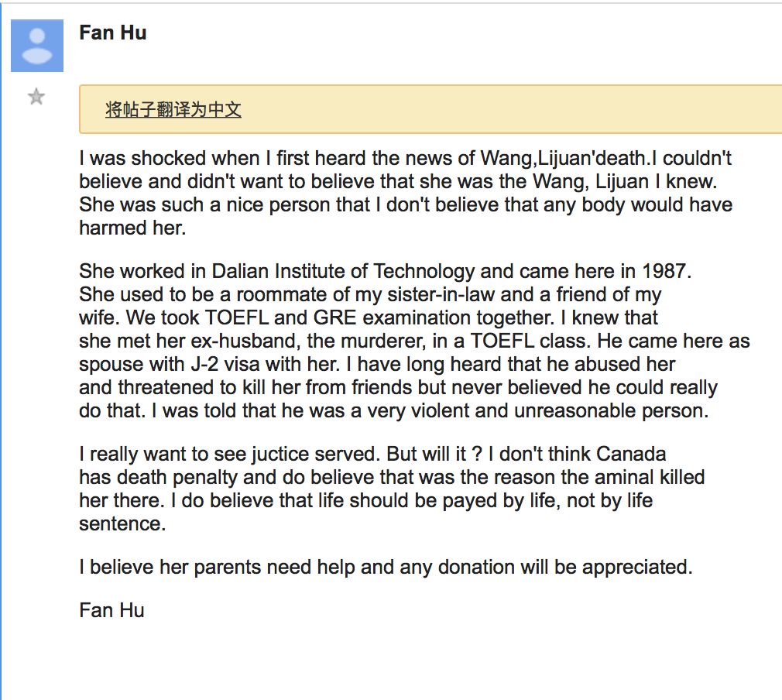Screen dimensions: 782x700
Task: Click the blue vertical bar at post edge
Action: coord(1,349)
